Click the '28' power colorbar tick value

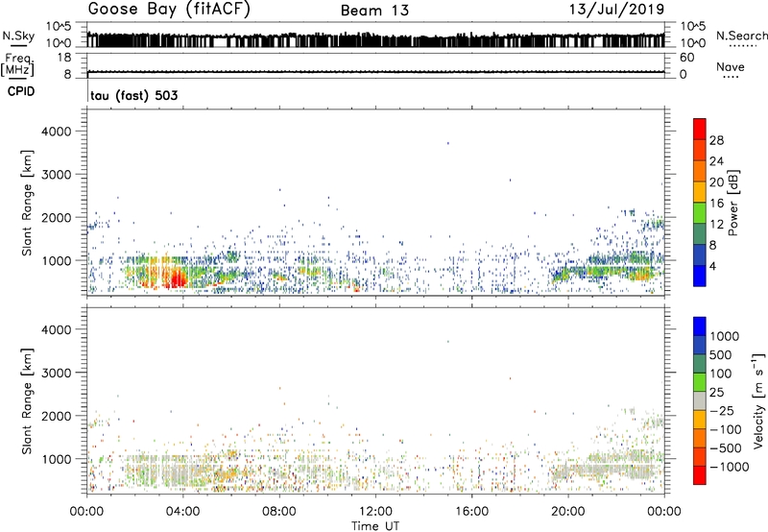[x=716, y=140]
